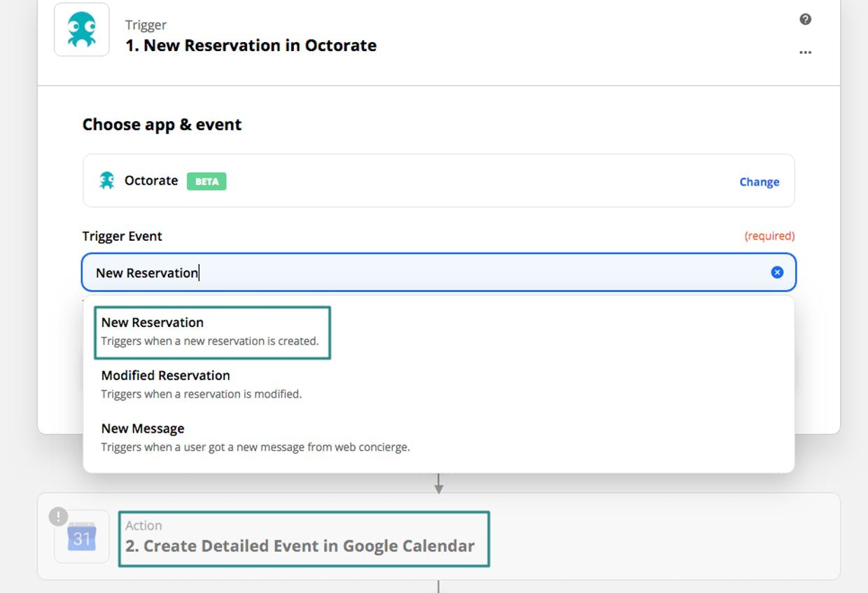Click the connector line below the action step

point(439,586)
